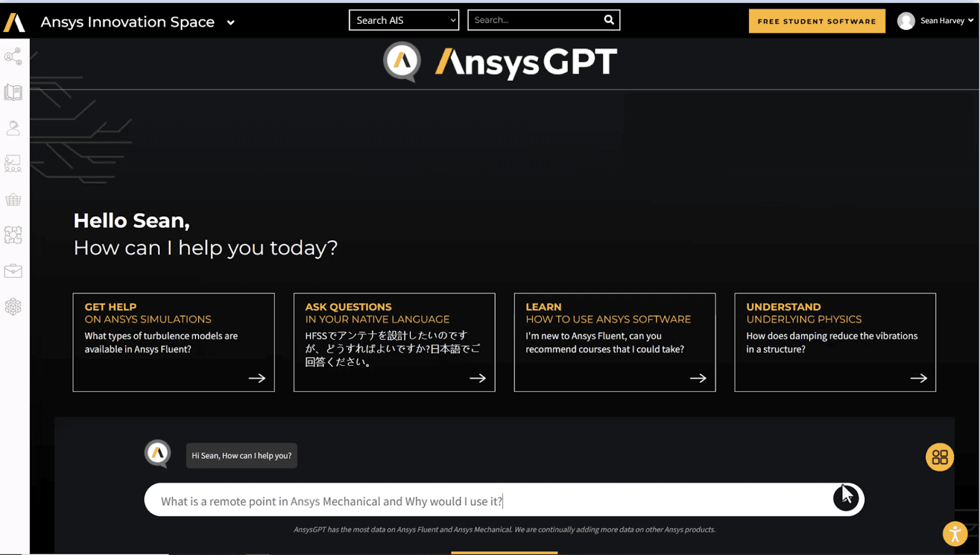Select the Get Help on Ansys Simulations card

point(173,342)
